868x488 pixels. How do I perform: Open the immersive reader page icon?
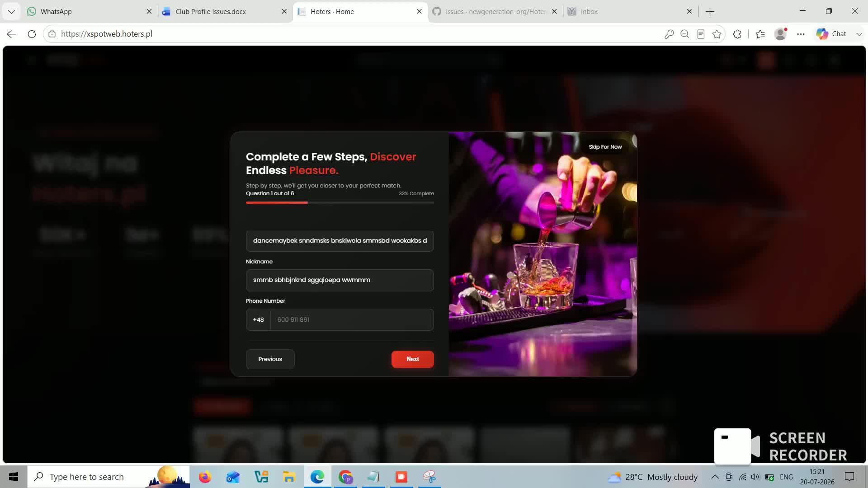pyautogui.click(x=701, y=34)
